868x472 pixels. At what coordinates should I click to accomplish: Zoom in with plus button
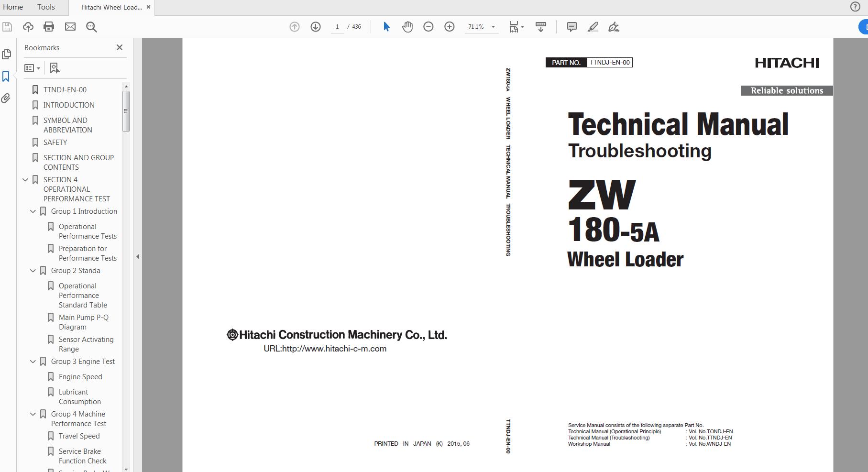point(450,27)
